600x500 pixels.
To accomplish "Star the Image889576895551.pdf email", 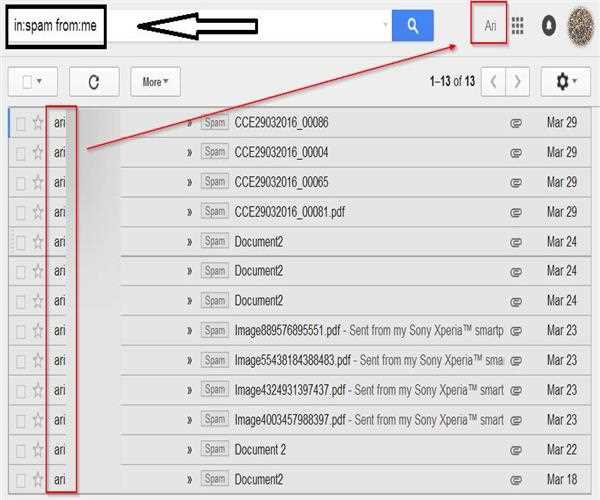I will click(x=38, y=330).
